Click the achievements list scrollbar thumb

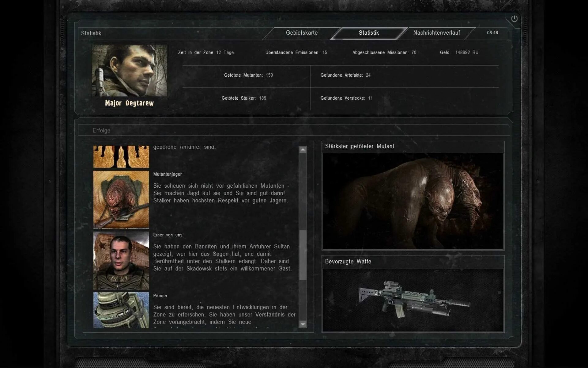303,255
